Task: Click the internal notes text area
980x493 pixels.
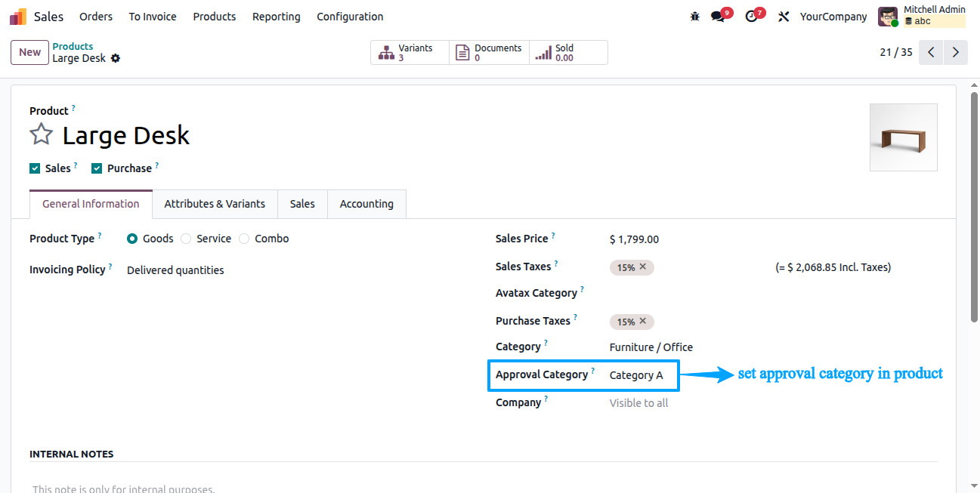Action: [x=484, y=487]
